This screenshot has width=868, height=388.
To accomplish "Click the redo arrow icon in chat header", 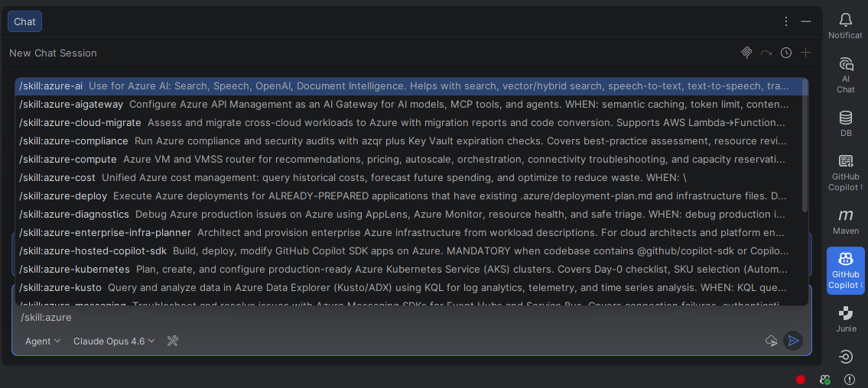I will coord(766,53).
